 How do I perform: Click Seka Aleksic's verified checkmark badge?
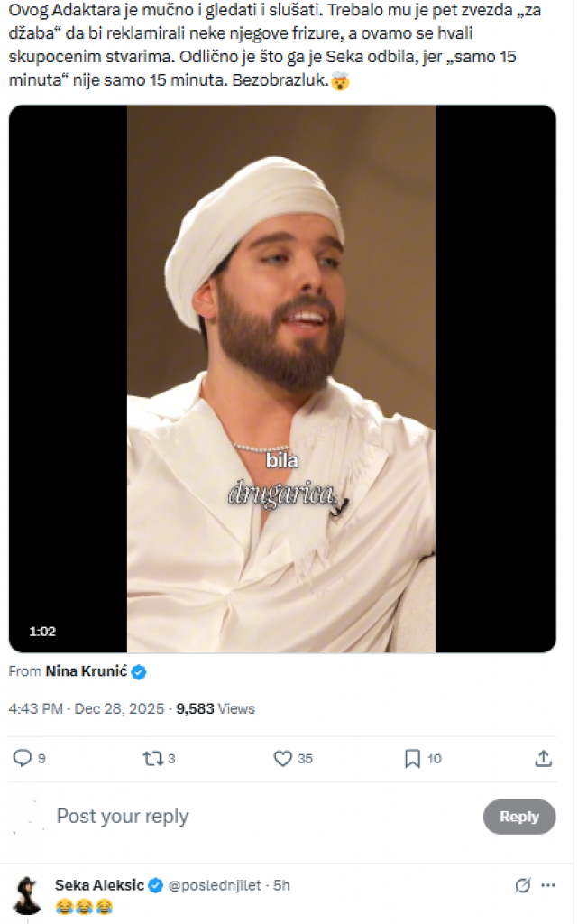pos(155,885)
